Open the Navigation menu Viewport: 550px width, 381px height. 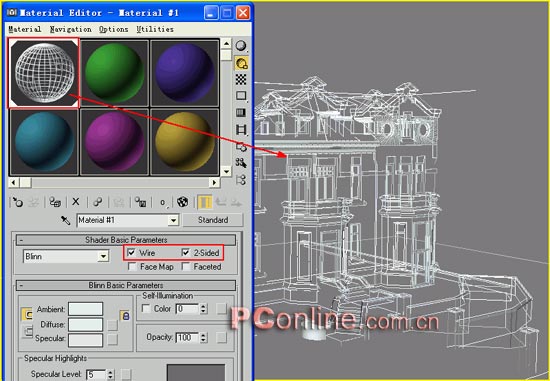tap(71, 29)
